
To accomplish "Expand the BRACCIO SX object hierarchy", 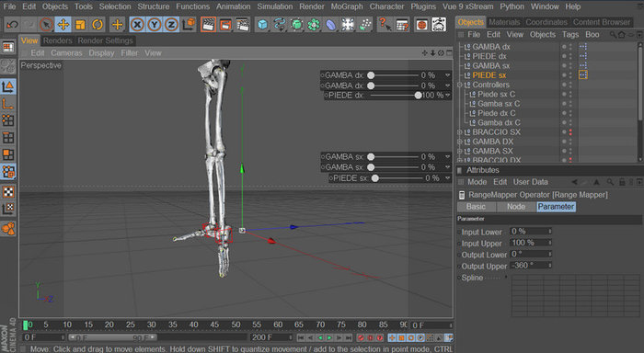I will point(460,132).
